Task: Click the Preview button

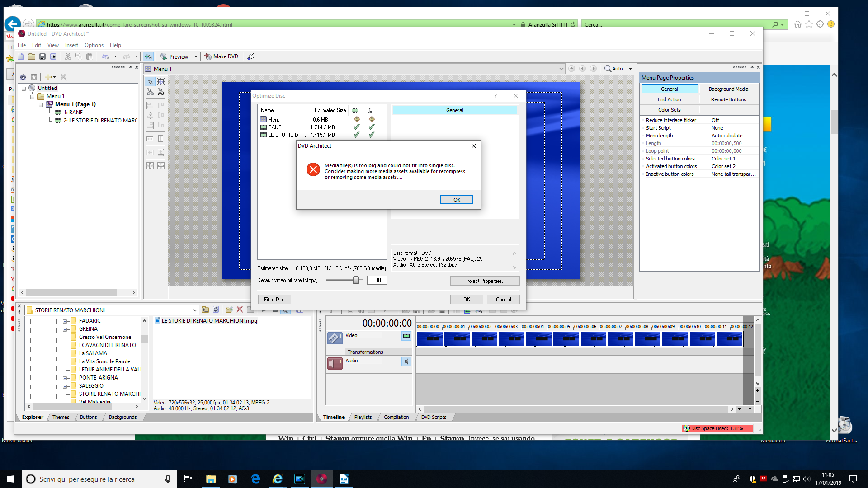Action: [175, 56]
